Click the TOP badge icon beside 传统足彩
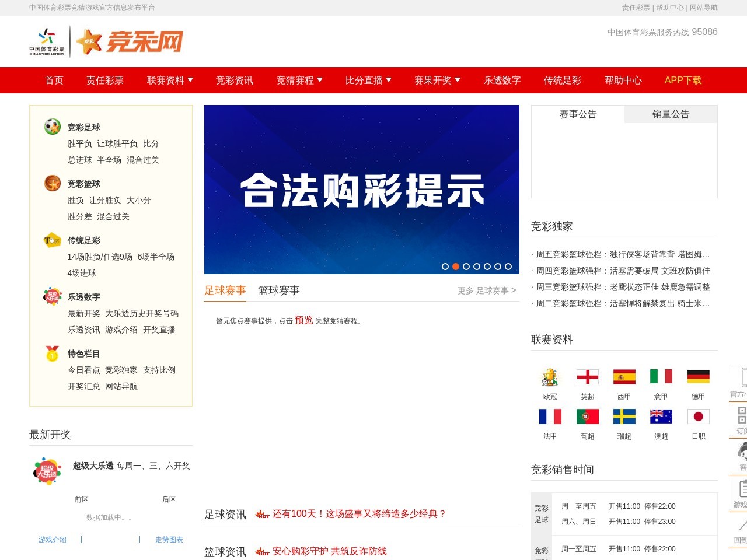This screenshot has width=747, height=560. tap(51, 240)
